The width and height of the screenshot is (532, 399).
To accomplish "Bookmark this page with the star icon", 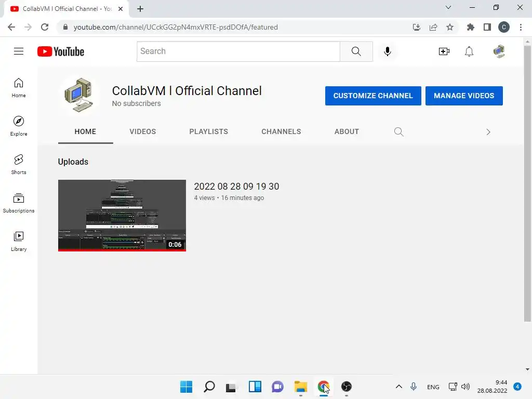I will pos(449,27).
